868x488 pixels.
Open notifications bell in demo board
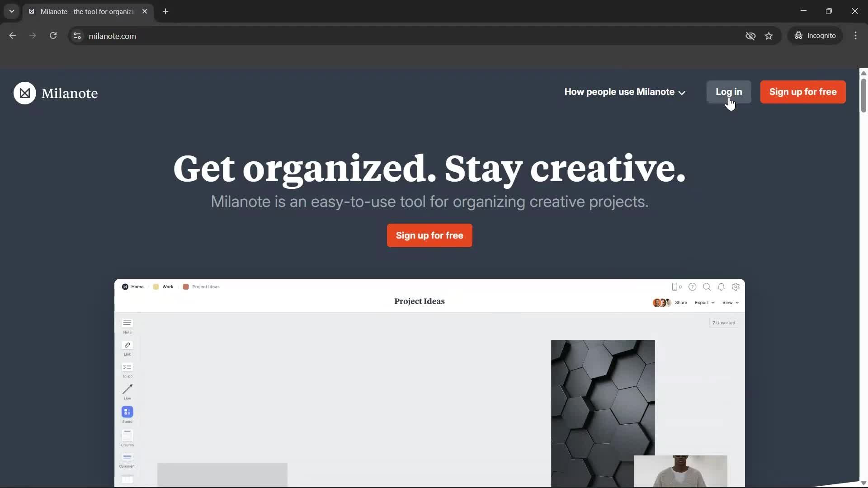tap(721, 287)
